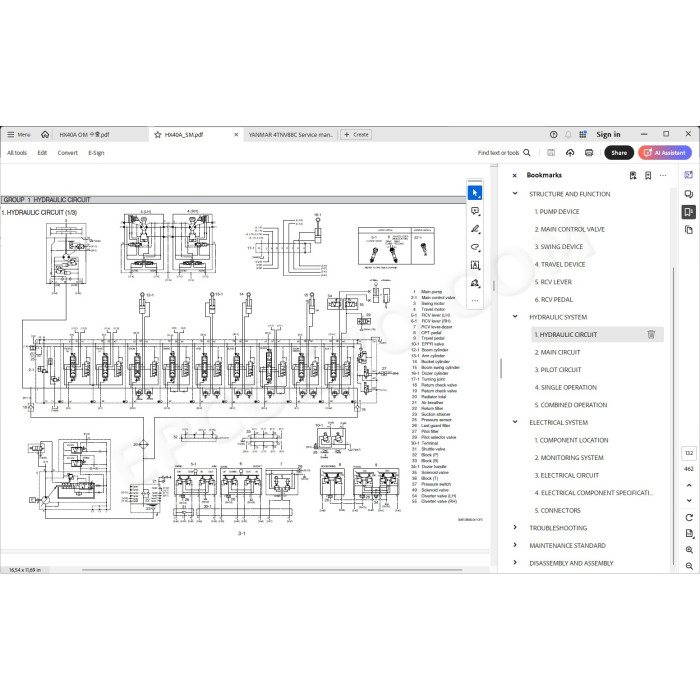Expand TROUBLESHOOTING bookmark group
This screenshot has width=700, height=700.
pos(515,527)
